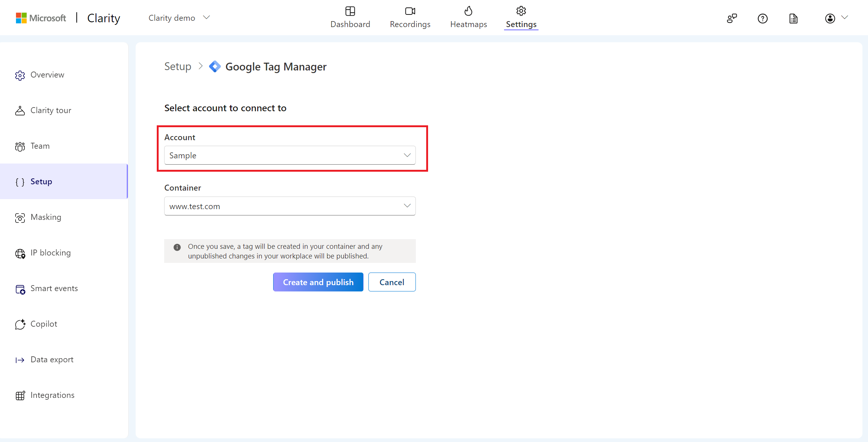868x442 pixels.
Task: Click the Google Tag Manager heading text
Action: pyautogui.click(x=276, y=67)
